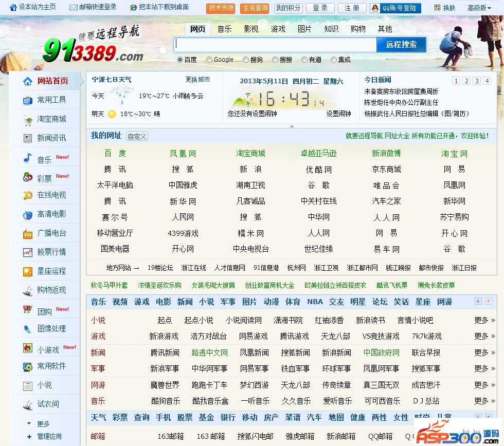Click the 技术支持 orange button
Image resolution: width=504 pixels, height=446 pixels.
(221, 8)
